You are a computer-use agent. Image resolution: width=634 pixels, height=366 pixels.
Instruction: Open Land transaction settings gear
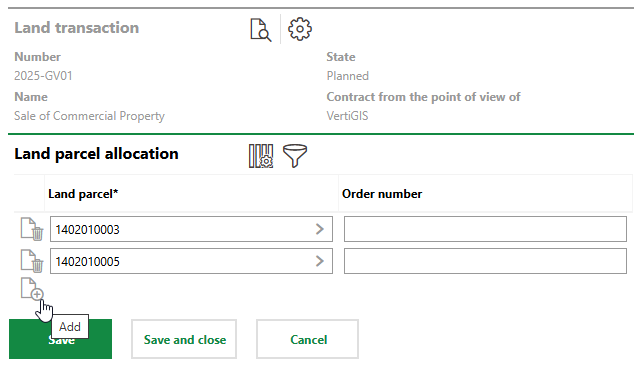click(300, 29)
